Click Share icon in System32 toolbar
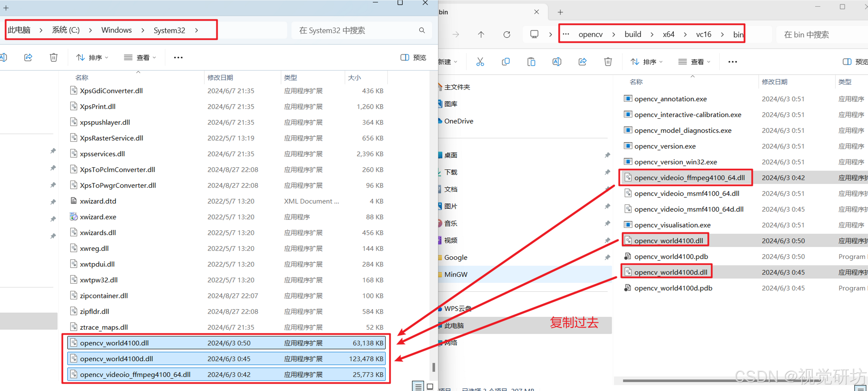This screenshot has height=391, width=868. click(x=28, y=57)
